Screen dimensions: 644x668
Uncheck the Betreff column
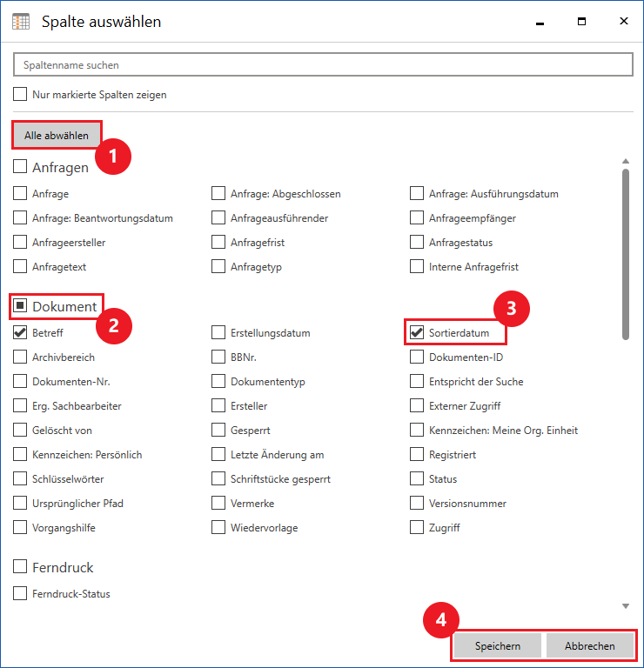coord(20,332)
